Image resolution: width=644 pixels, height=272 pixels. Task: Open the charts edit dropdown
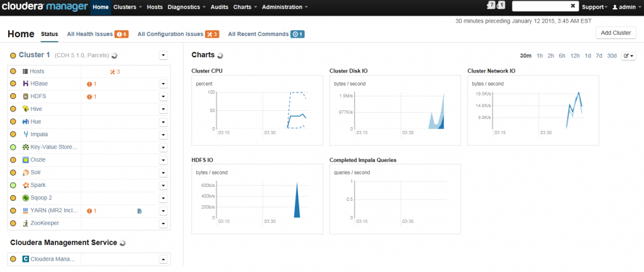point(628,56)
